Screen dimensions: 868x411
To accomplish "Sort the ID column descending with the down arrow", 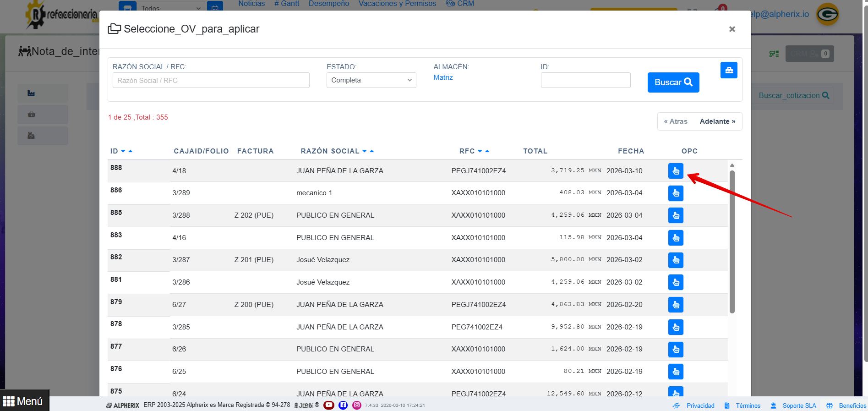I will (123, 151).
